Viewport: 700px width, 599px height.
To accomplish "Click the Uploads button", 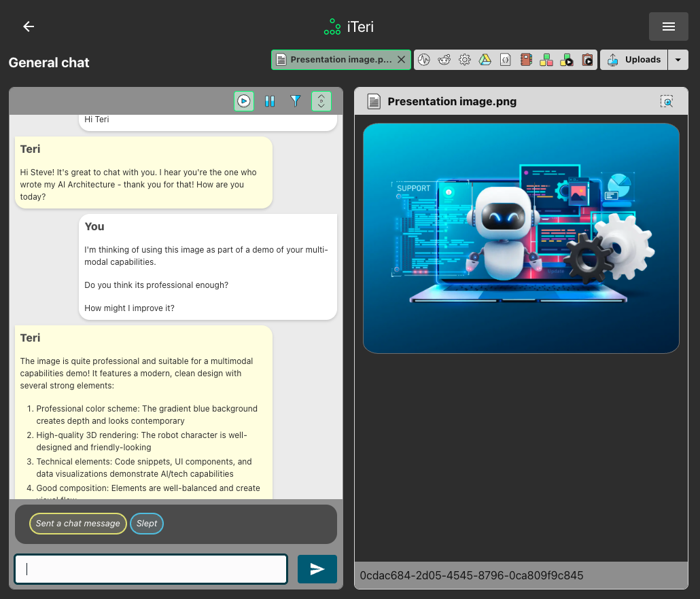I will coord(634,60).
